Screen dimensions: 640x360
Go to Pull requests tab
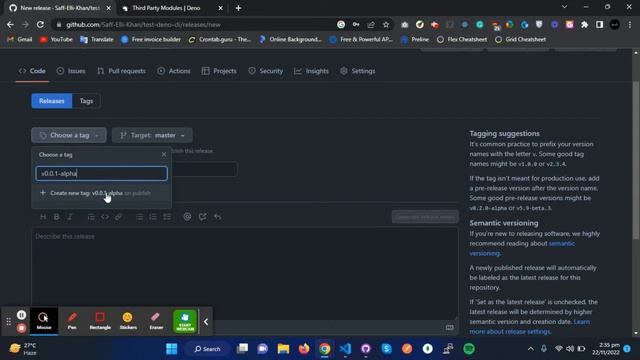tap(121, 71)
